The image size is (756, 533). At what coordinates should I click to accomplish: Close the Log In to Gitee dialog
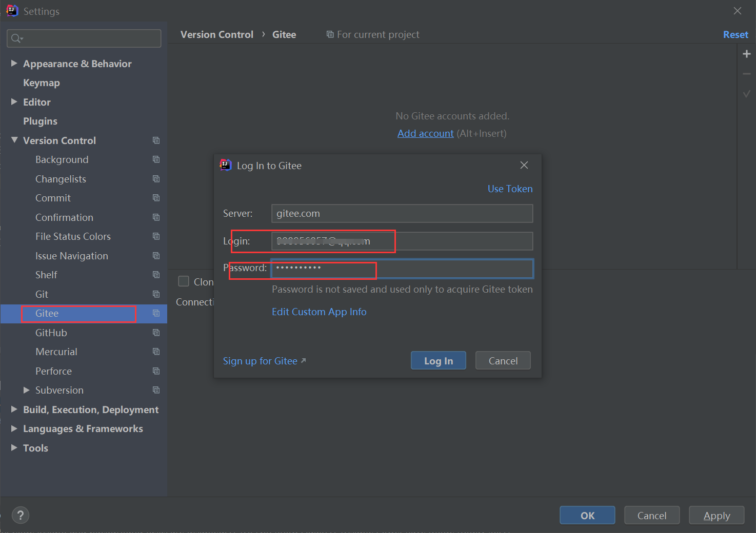[x=524, y=165]
